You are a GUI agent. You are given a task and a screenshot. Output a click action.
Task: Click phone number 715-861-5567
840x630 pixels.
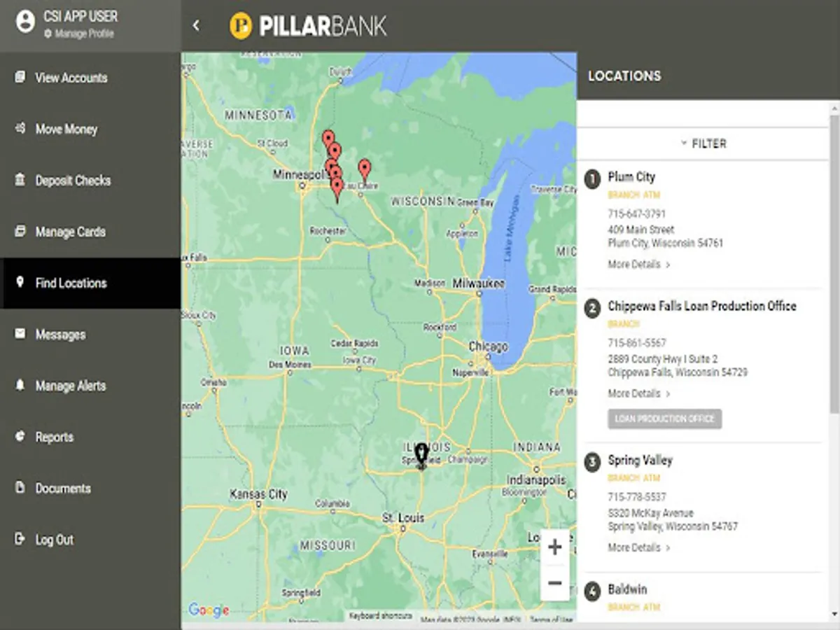pyautogui.click(x=636, y=343)
